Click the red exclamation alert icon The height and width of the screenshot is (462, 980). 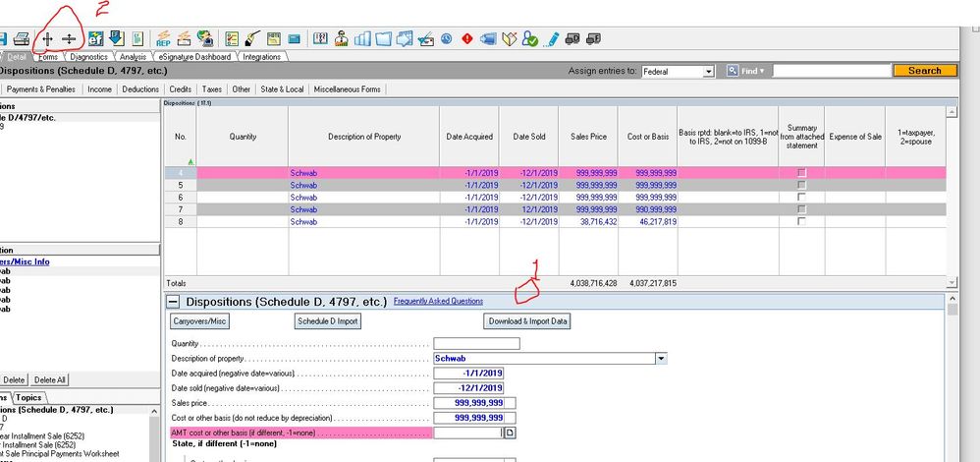point(467,39)
